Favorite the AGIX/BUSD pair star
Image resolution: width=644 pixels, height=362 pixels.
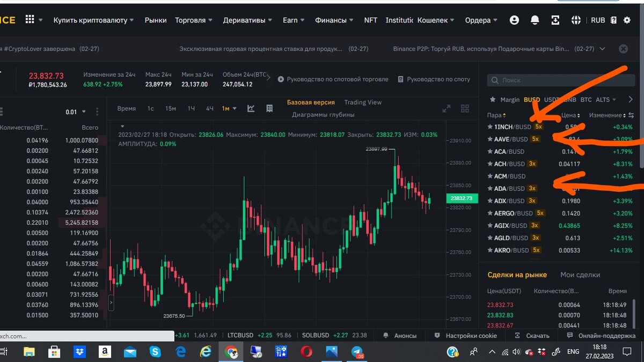tap(490, 226)
